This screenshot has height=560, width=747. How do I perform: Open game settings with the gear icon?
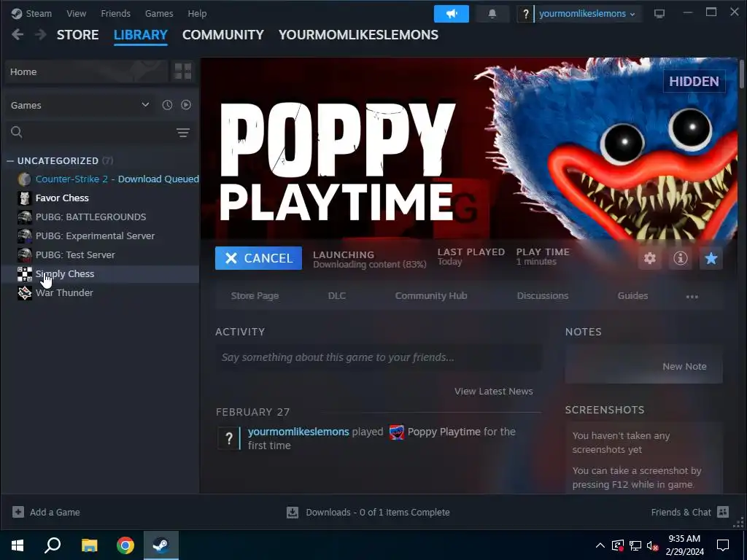pos(650,258)
